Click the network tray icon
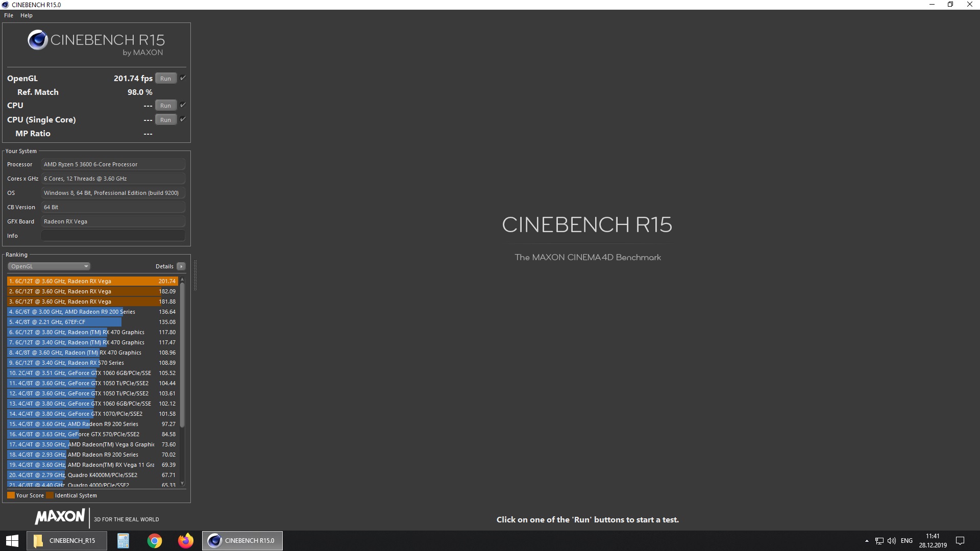This screenshot has width=980, height=551. click(879, 541)
